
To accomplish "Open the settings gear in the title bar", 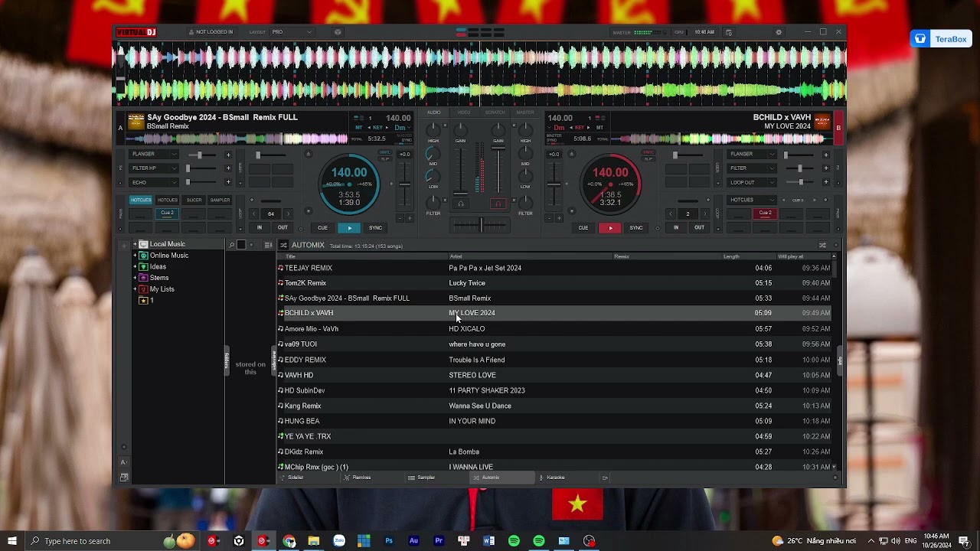I will (x=779, y=32).
